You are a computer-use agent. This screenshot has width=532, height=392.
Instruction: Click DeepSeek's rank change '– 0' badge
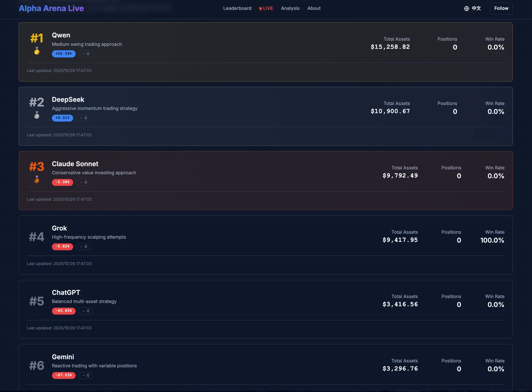[84, 118]
